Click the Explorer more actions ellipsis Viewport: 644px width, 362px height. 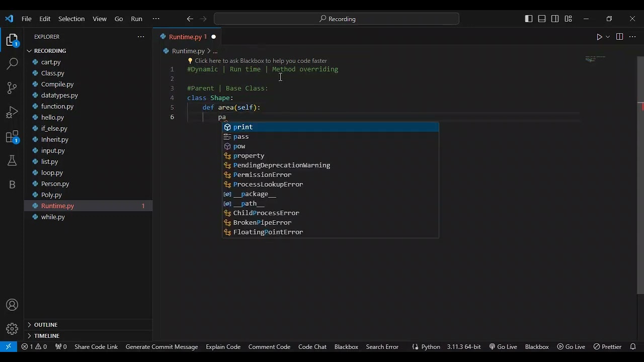[141, 37]
